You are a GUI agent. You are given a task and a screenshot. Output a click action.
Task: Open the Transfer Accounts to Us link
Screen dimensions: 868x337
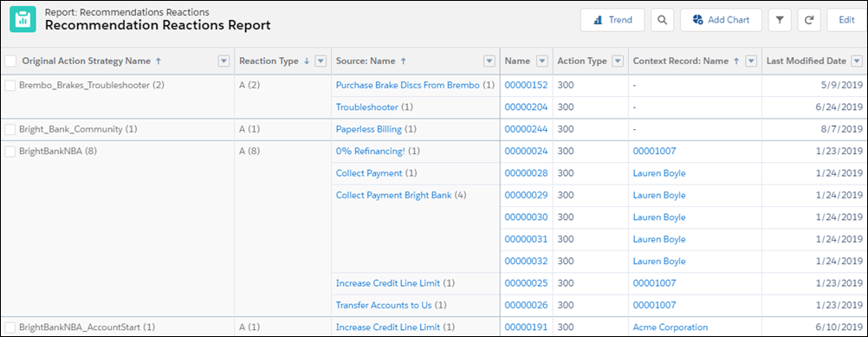(x=384, y=306)
